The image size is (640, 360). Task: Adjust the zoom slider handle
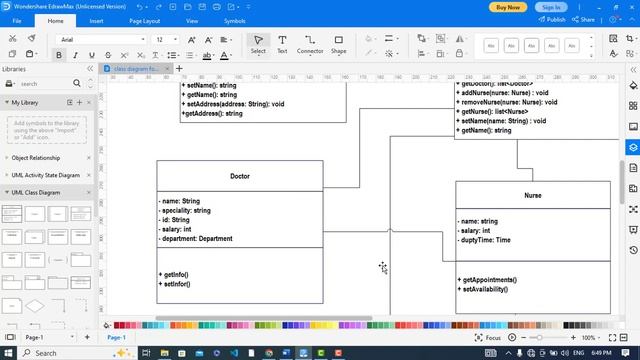click(539, 338)
